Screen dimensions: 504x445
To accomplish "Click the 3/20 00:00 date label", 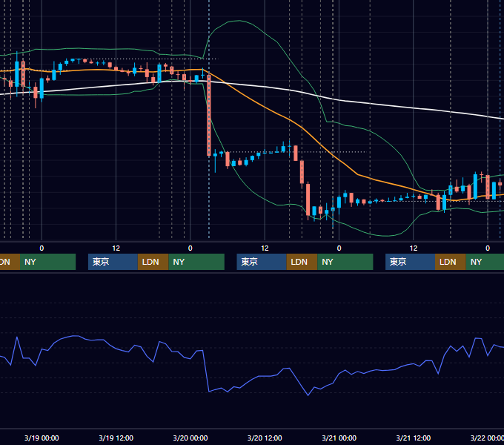I will click(x=190, y=438).
